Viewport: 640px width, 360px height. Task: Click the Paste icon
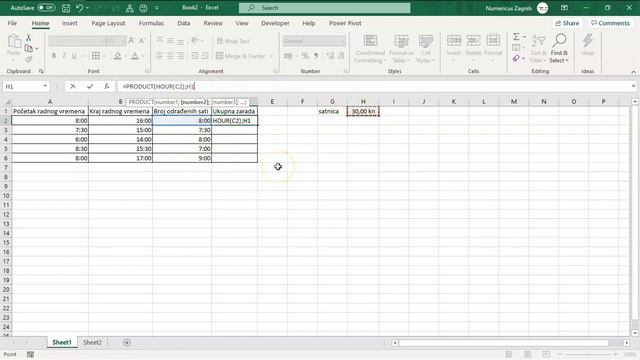click(x=14, y=41)
